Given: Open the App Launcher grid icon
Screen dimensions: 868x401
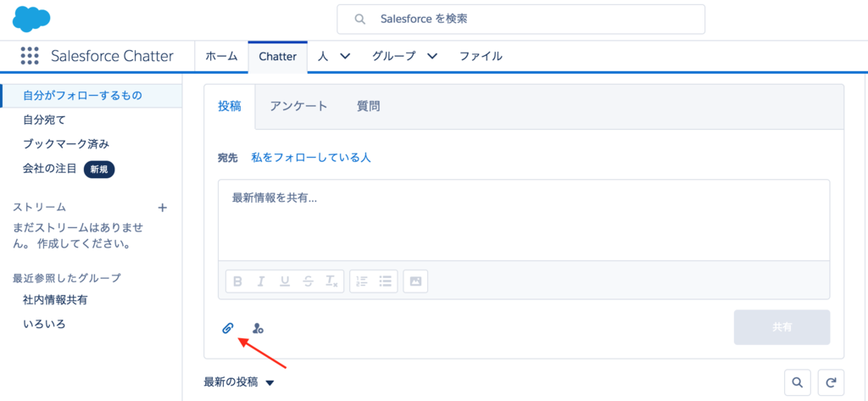Looking at the screenshot, I should tap(30, 57).
